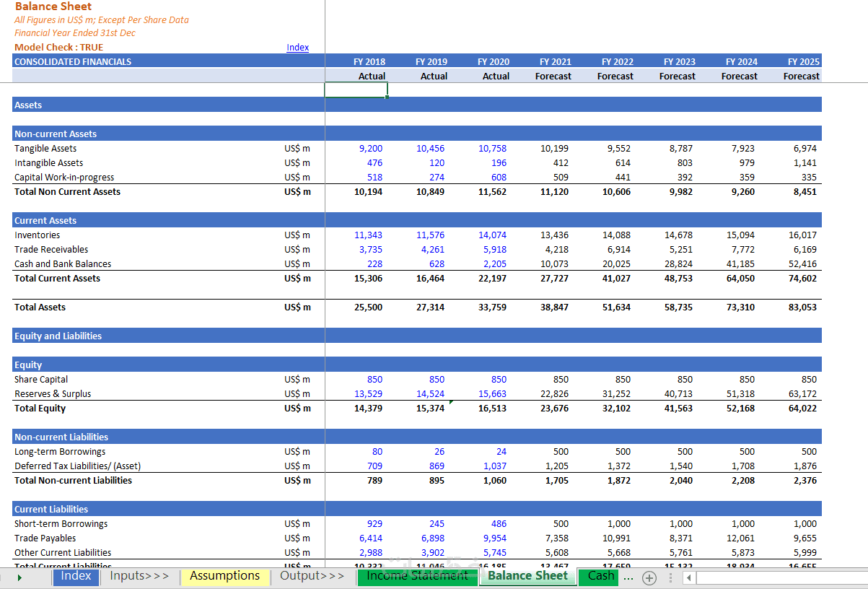868x589 pixels.
Task: Click the Tangible Assets row label
Action: 45,149
